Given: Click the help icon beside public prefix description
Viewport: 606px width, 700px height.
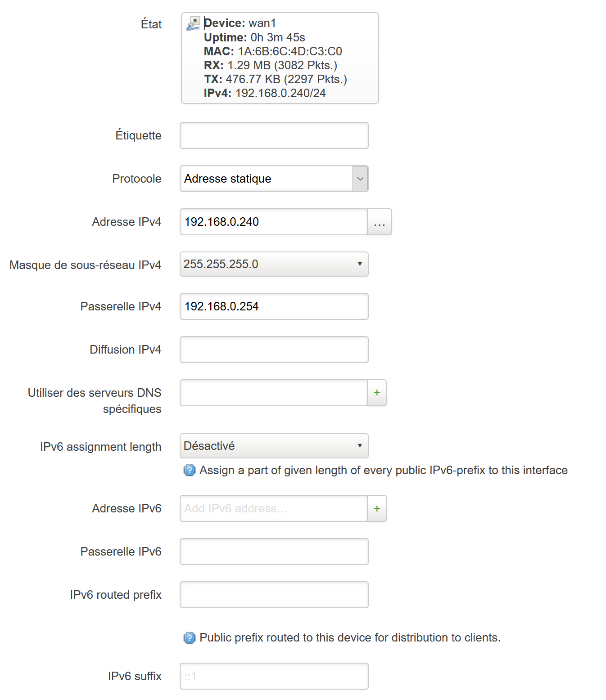Looking at the screenshot, I should tap(189, 637).
